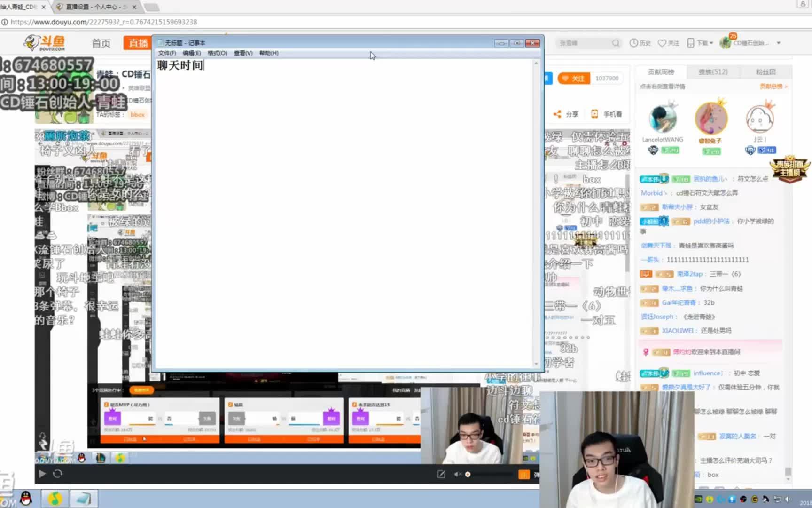Open the Notepad 编辑(E) menu

click(192, 53)
